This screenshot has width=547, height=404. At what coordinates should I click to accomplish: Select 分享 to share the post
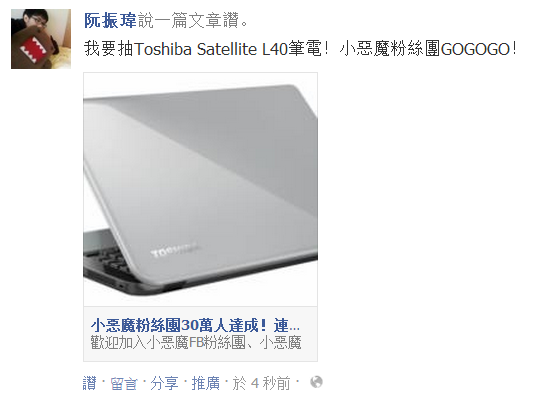point(164,383)
